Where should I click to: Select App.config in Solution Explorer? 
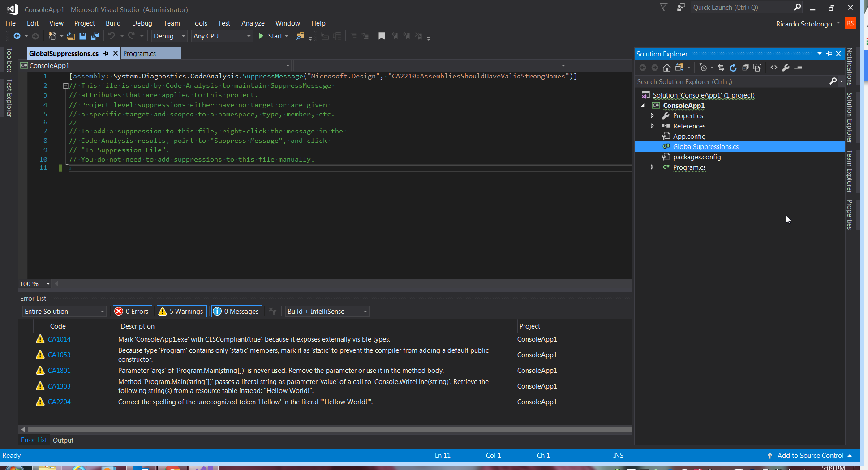click(x=689, y=136)
